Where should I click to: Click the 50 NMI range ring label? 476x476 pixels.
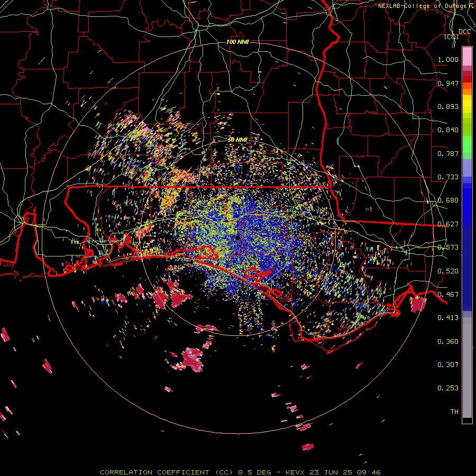[x=237, y=140]
